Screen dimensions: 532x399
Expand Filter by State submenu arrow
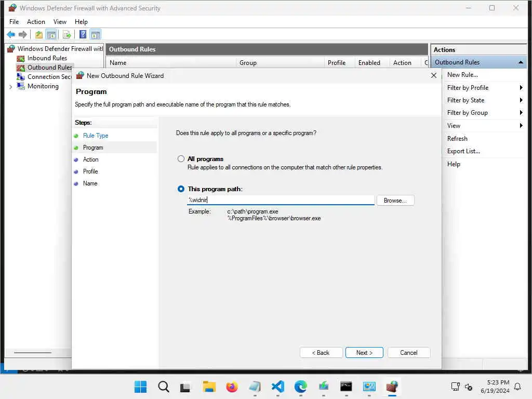tap(521, 100)
